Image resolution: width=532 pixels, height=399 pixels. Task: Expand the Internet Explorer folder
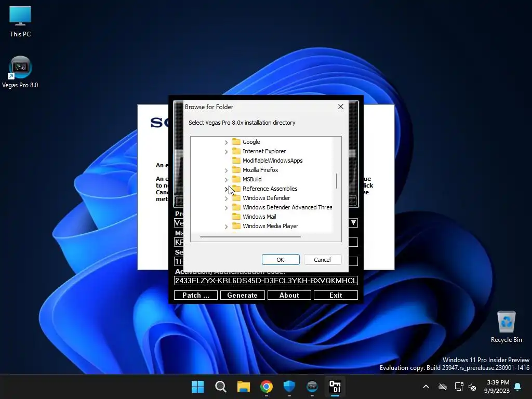pos(227,152)
